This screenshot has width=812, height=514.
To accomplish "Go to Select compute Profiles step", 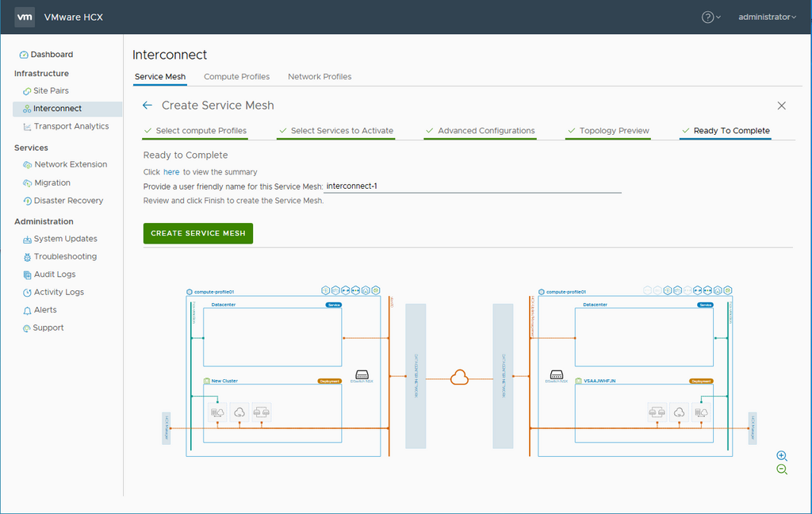I will tap(201, 131).
